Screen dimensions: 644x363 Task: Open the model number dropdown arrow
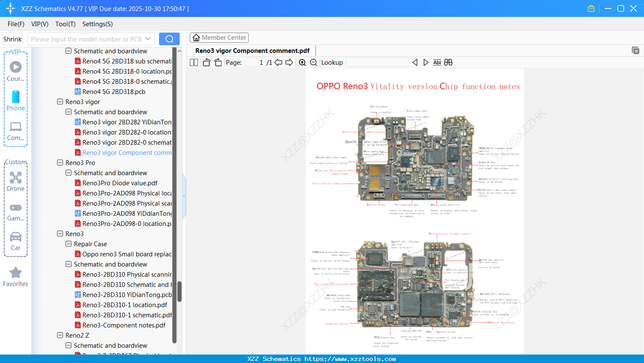point(148,39)
